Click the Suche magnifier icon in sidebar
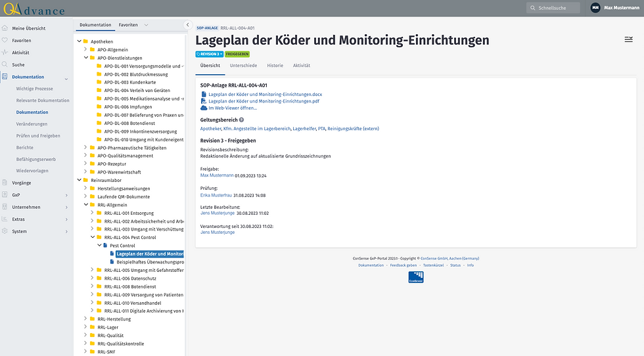The image size is (644, 356). coord(5,64)
